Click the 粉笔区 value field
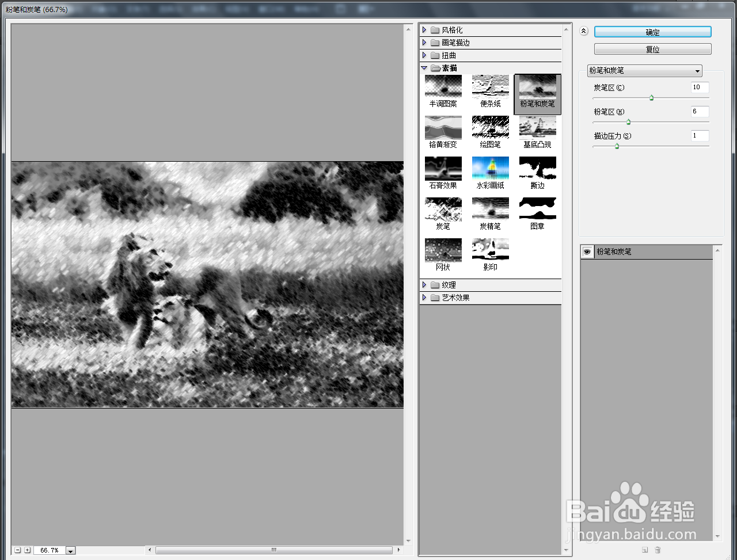Image resolution: width=737 pixels, height=560 pixels. click(700, 112)
